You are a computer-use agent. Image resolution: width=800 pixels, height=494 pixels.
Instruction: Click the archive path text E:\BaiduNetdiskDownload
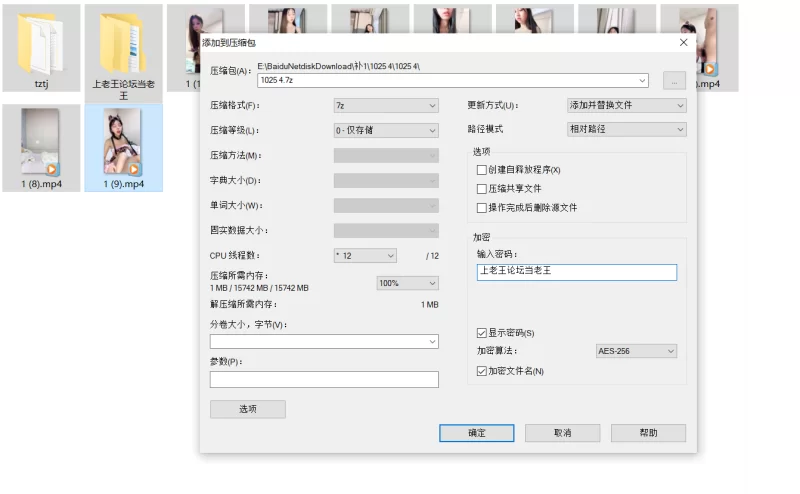point(338,66)
